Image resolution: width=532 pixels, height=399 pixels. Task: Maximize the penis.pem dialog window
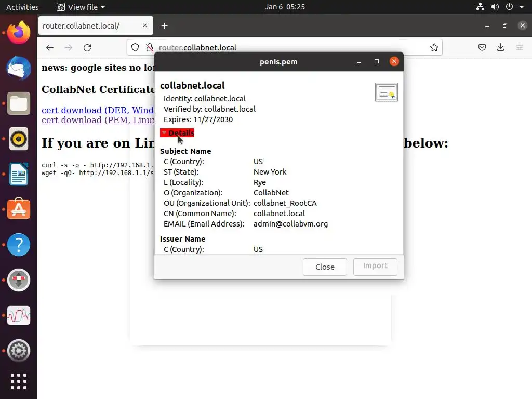pyautogui.click(x=376, y=62)
